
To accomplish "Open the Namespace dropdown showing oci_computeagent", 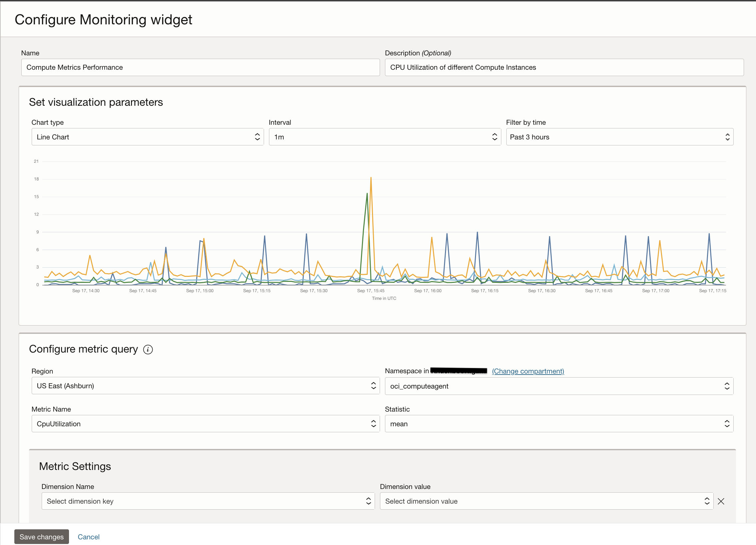I will click(559, 386).
